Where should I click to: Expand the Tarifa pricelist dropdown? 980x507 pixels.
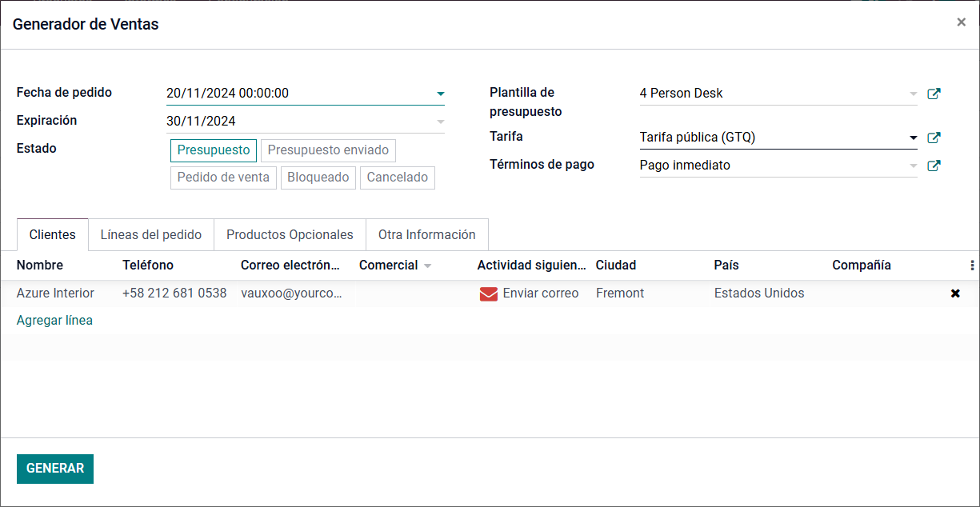point(913,138)
